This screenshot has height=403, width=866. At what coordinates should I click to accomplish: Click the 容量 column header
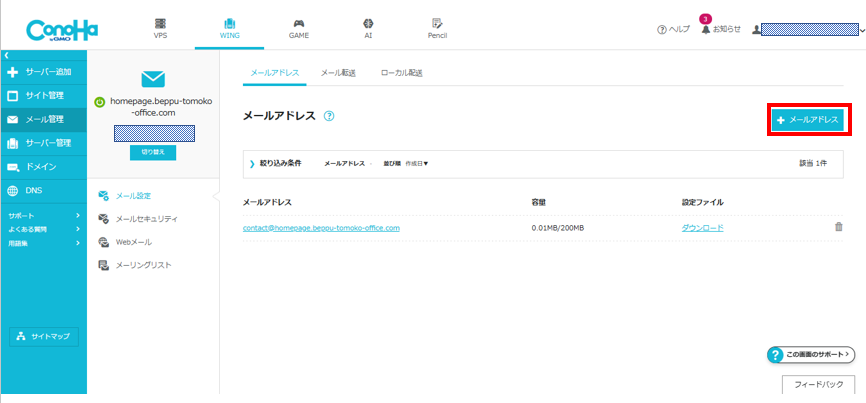[538, 203]
